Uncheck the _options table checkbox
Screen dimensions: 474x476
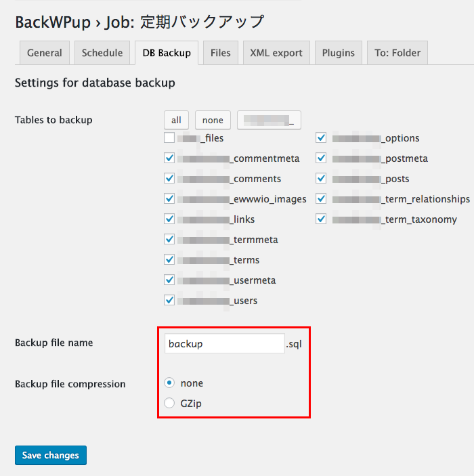tap(321, 137)
